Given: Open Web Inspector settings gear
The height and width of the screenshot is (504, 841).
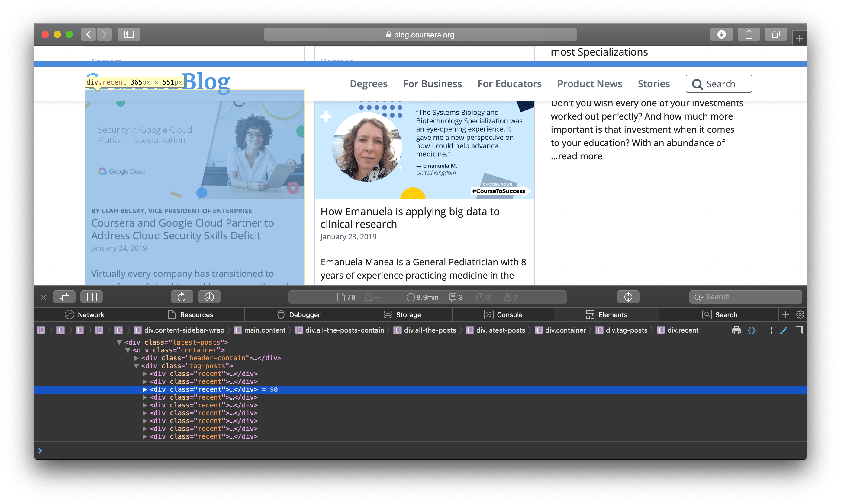Looking at the screenshot, I should click(800, 314).
